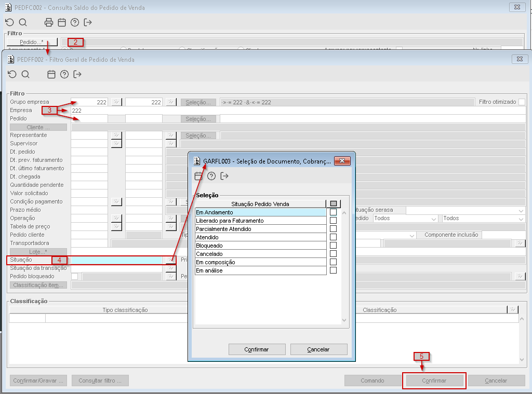Click Seleção button in Grupo empresa row

[198, 102]
